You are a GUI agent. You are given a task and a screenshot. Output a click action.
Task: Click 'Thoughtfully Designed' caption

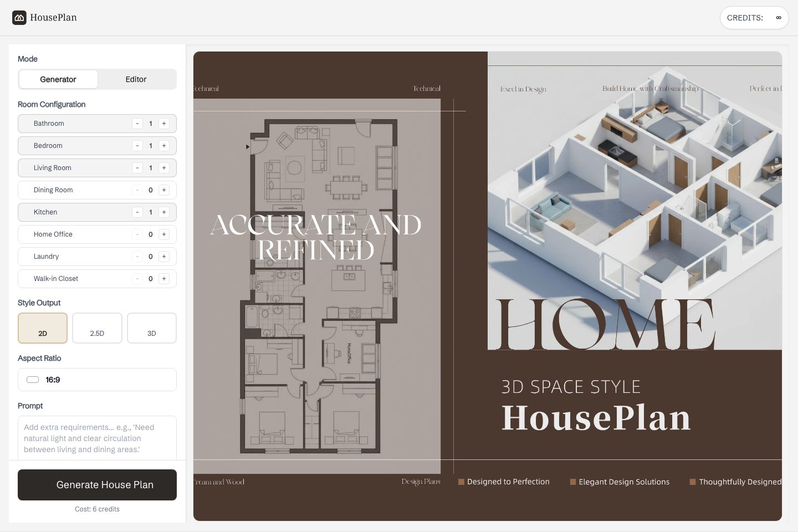point(740,482)
